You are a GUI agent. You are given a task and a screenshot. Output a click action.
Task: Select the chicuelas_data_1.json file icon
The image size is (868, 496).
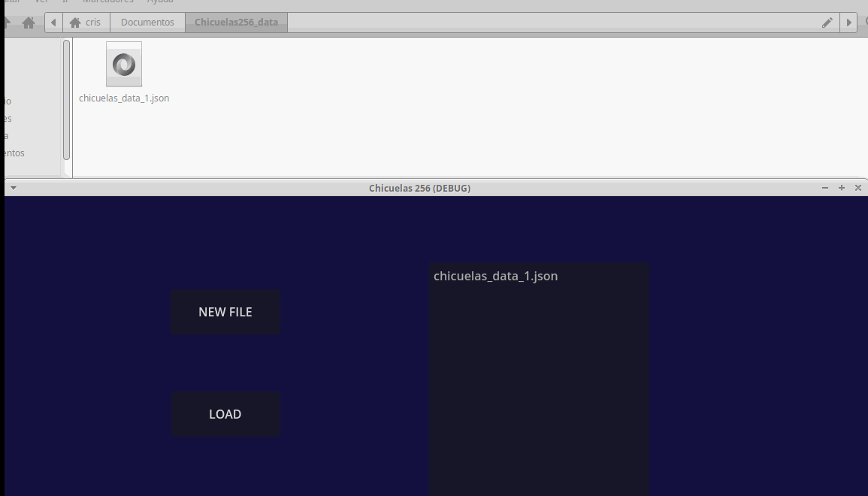124,64
